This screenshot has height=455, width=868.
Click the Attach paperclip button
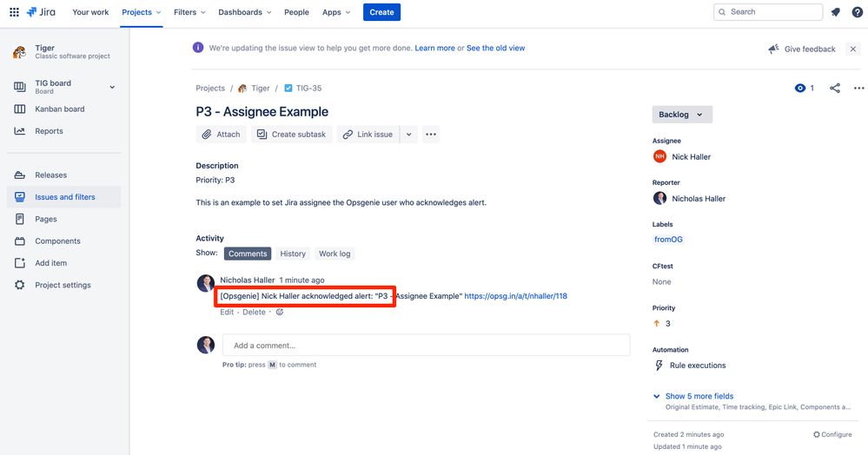click(x=221, y=135)
